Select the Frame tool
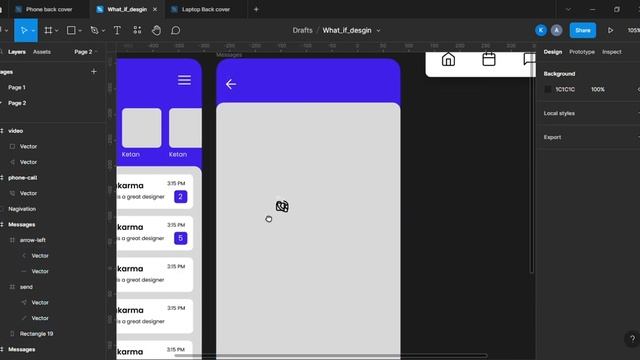The width and height of the screenshot is (640, 360). (x=48, y=30)
